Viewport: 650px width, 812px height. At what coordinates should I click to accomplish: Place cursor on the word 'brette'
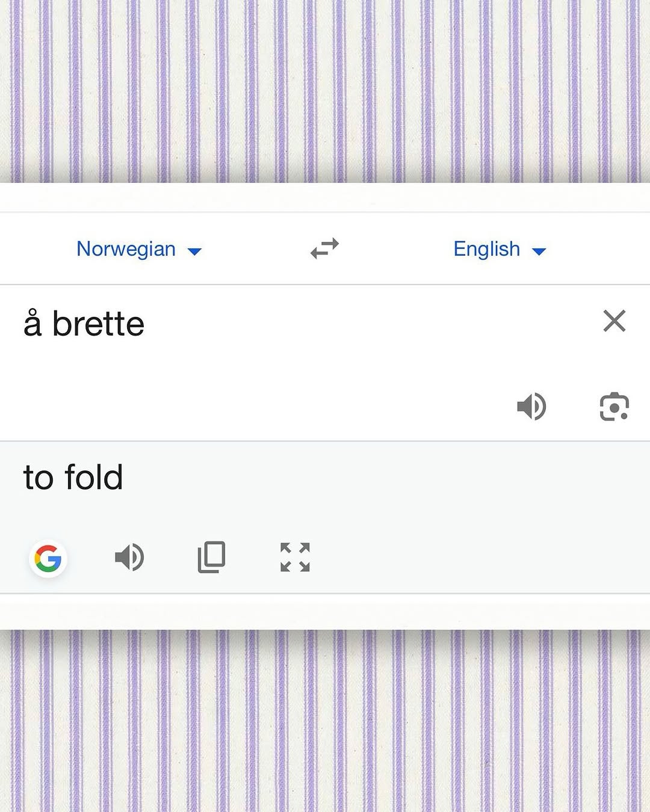(x=98, y=324)
